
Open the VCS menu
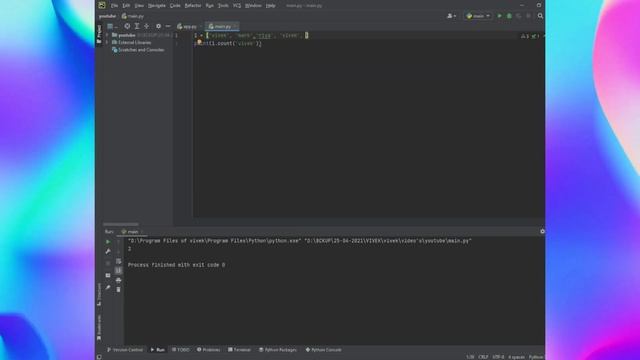237,6
